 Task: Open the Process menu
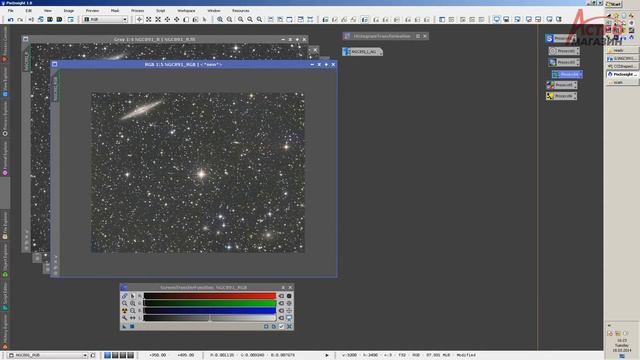138,11
